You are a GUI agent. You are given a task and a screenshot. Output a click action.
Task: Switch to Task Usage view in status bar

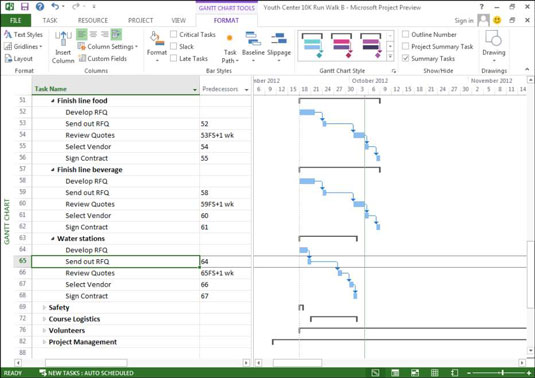click(x=395, y=373)
